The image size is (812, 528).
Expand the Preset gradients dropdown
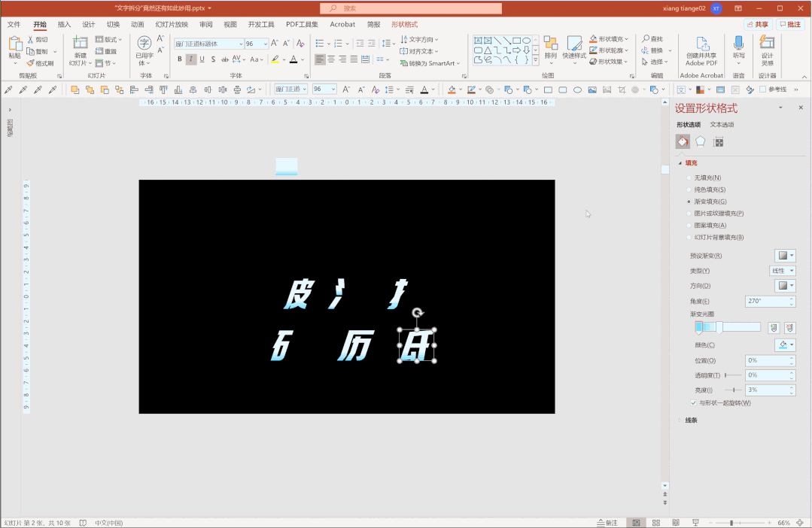click(x=785, y=256)
